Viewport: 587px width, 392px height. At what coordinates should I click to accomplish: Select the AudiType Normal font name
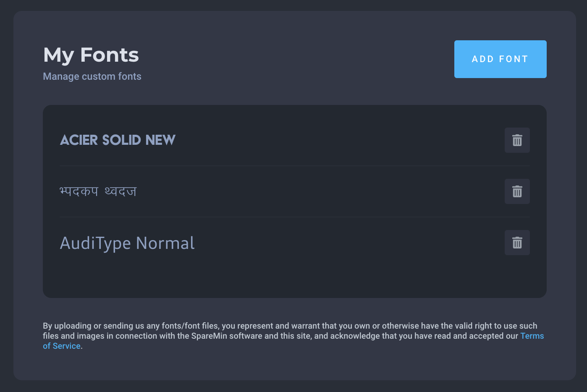tap(127, 243)
